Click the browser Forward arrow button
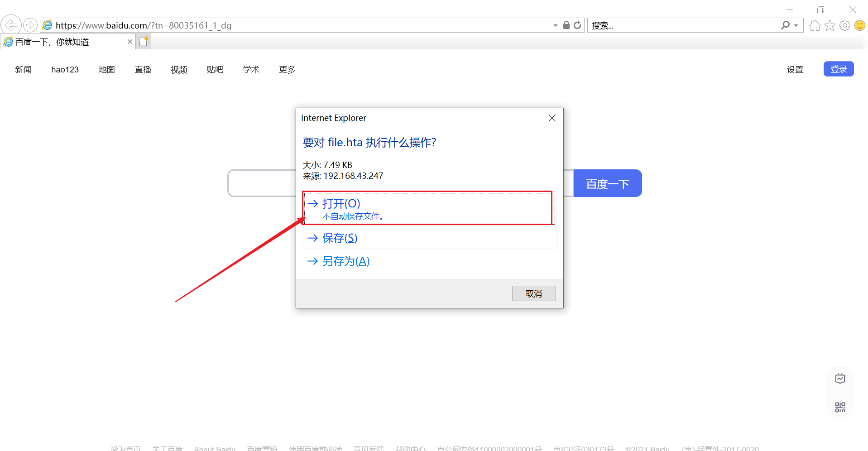868x451 pixels. point(30,25)
